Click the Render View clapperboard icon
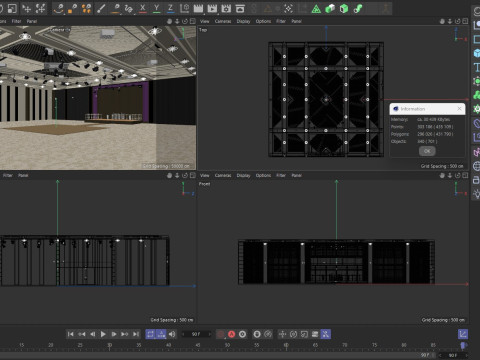Viewport: 480px width, 360px height. pyautogui.click(x=198, y=8)
